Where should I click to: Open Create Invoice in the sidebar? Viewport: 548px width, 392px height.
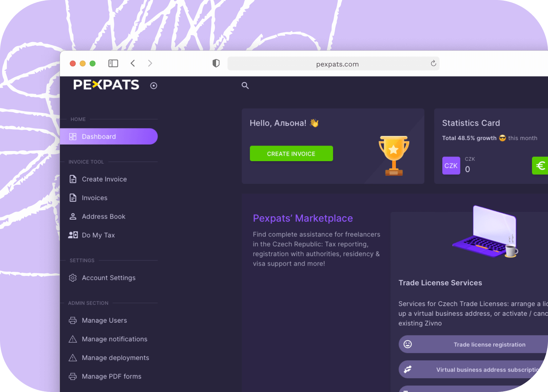click(x=109, y=179)
